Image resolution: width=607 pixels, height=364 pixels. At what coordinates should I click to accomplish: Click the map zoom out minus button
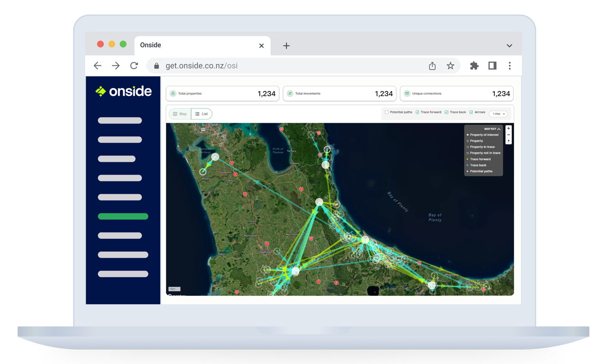tap(509, 135)
